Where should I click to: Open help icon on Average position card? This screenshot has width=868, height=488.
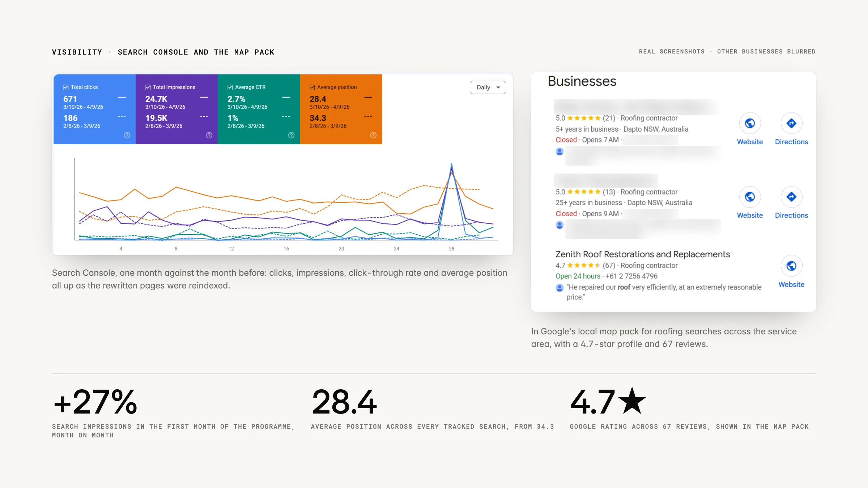373,135
